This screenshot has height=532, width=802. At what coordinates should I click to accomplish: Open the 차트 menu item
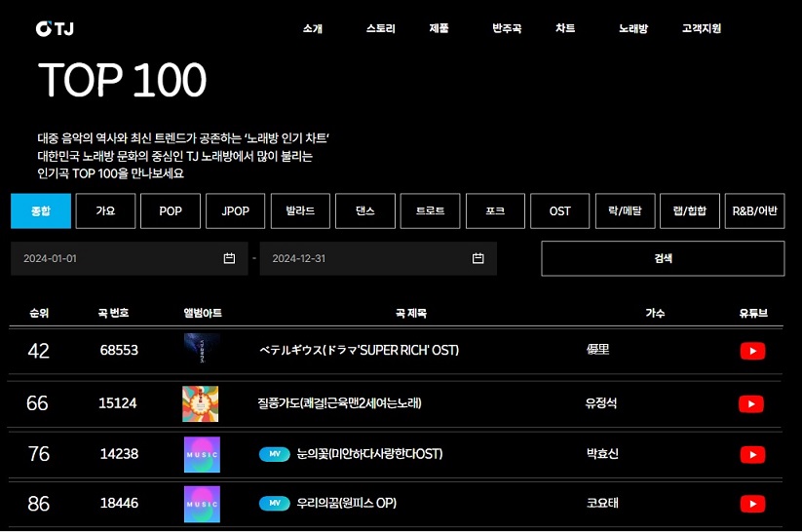click(565, 28)
